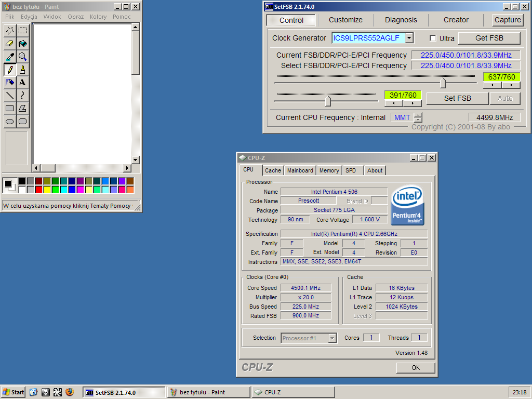Decrease the 637/760 value with left arrow

pyautogui.click(x=493, y=85)
